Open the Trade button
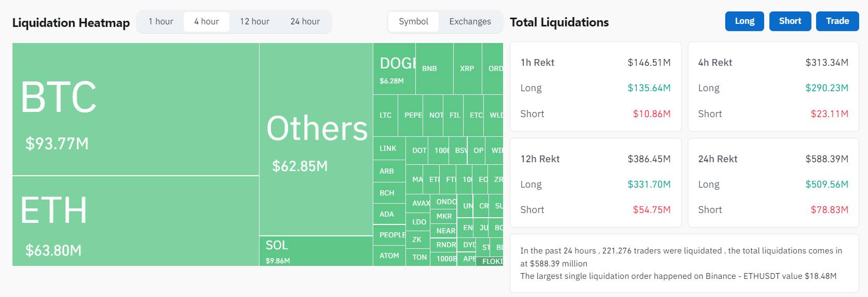The height and width of the screenshot is (297, 868). 837,21
